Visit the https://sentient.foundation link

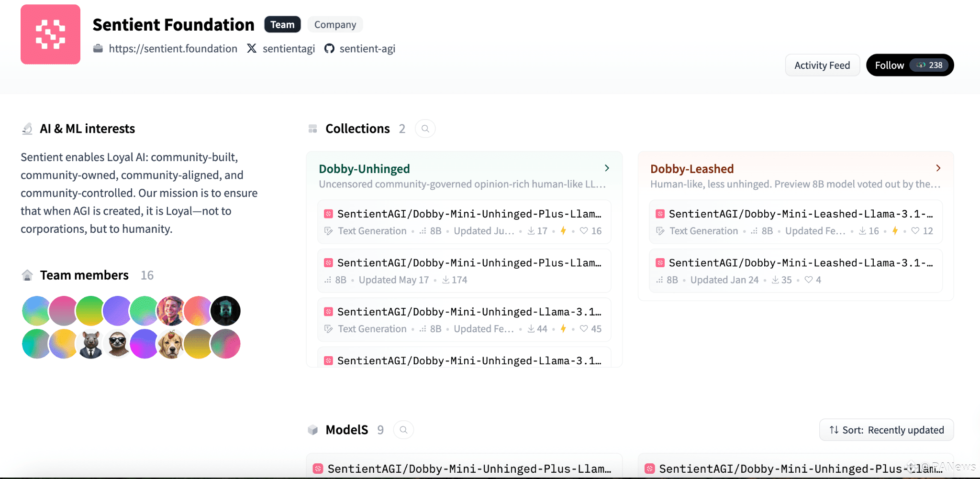(x=173, y=49)
